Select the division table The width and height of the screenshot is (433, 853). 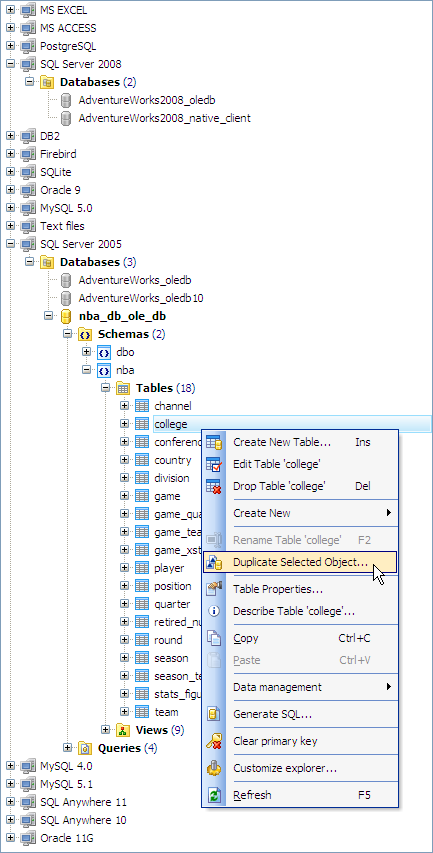point(172,478)
